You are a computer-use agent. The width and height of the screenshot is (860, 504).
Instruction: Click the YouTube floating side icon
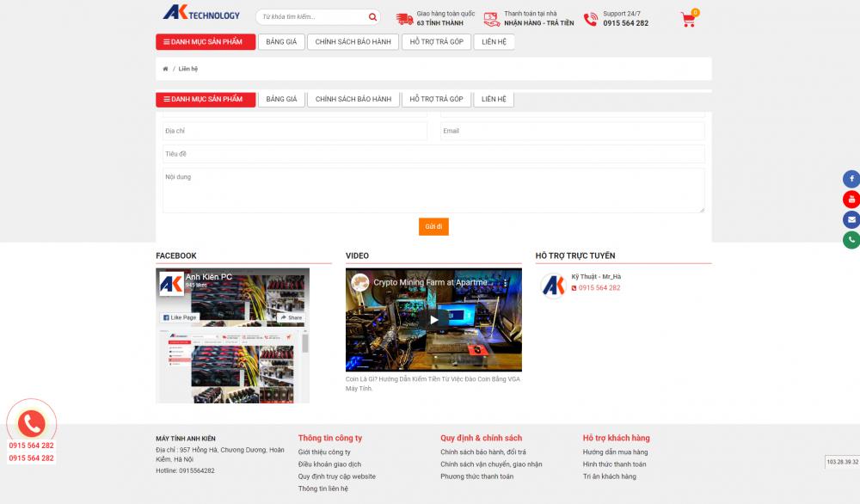tap(851, 200)
